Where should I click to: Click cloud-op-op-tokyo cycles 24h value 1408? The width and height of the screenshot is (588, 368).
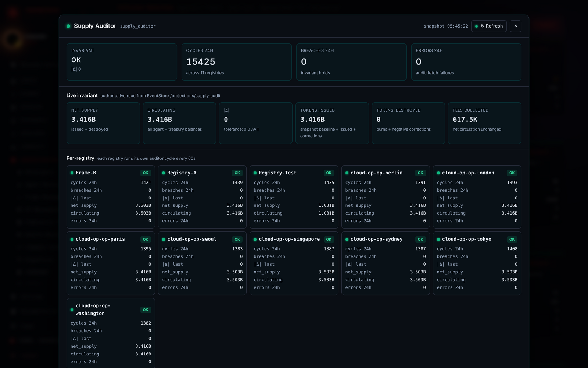pyautogui.click(x=512, y=249)
